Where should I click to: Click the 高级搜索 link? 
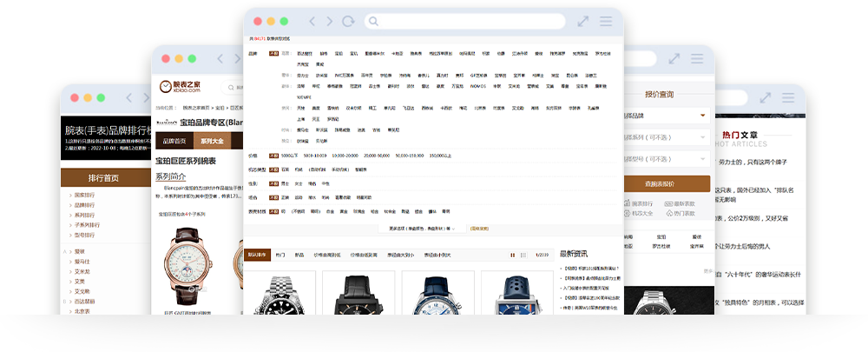tap(479, 228)
